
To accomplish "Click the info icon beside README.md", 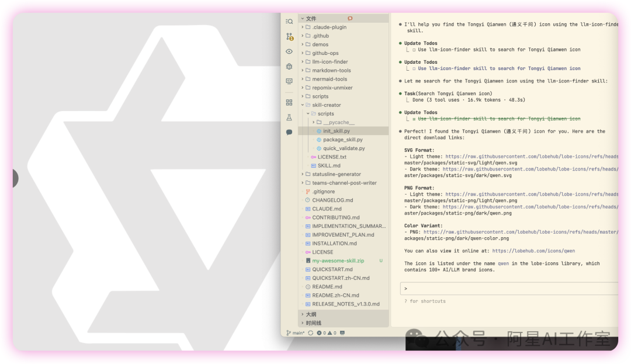I will point(308,287).
